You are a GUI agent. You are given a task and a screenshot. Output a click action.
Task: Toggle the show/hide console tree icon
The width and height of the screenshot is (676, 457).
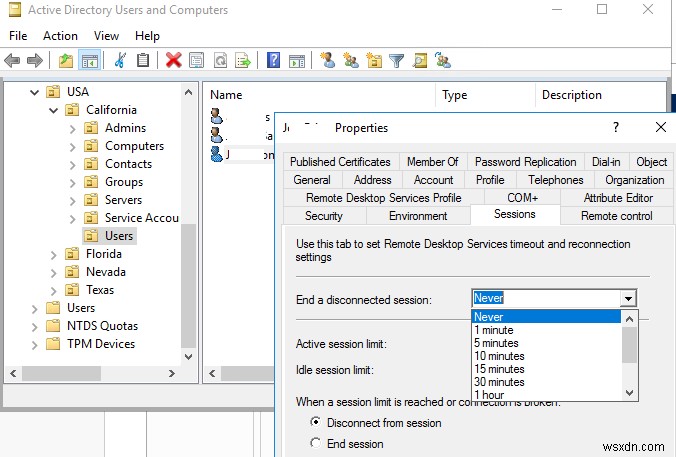(90, 60)
